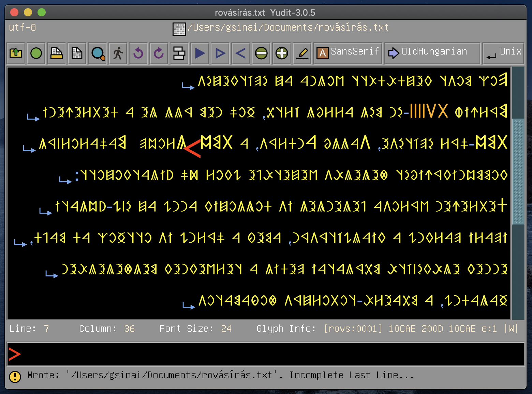Click the print preview page icon

tap(77, 53)
